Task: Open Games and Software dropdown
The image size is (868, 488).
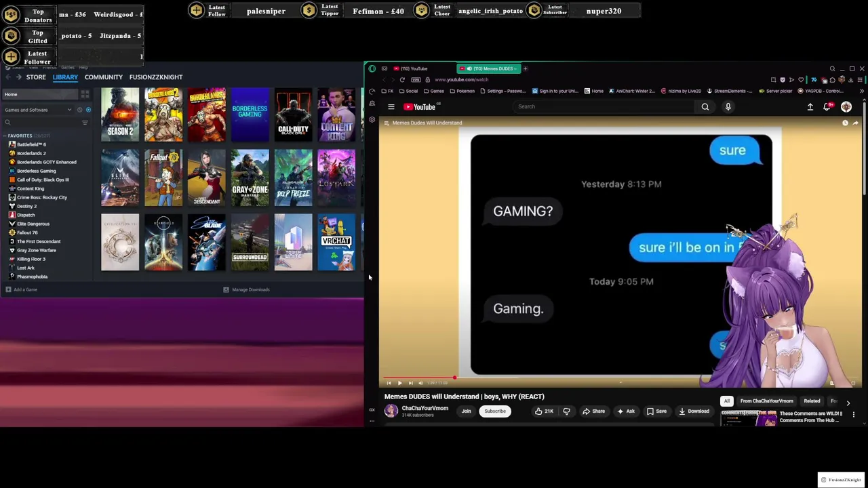Action: tap(38, 110)
